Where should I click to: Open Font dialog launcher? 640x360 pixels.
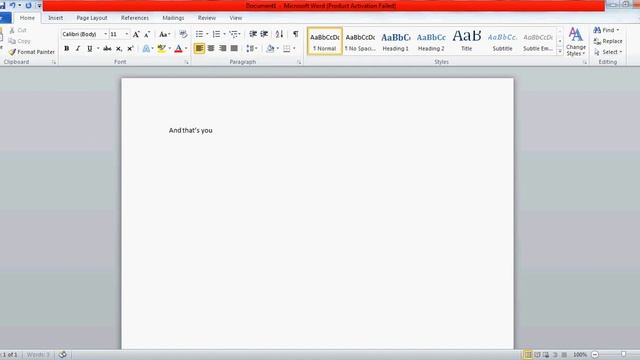pos(187,62)
